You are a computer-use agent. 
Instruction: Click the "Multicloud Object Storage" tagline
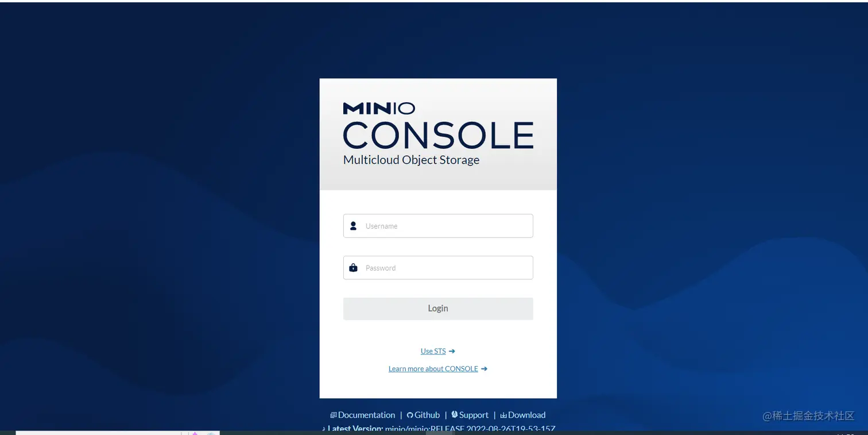[x=411, y=160]
